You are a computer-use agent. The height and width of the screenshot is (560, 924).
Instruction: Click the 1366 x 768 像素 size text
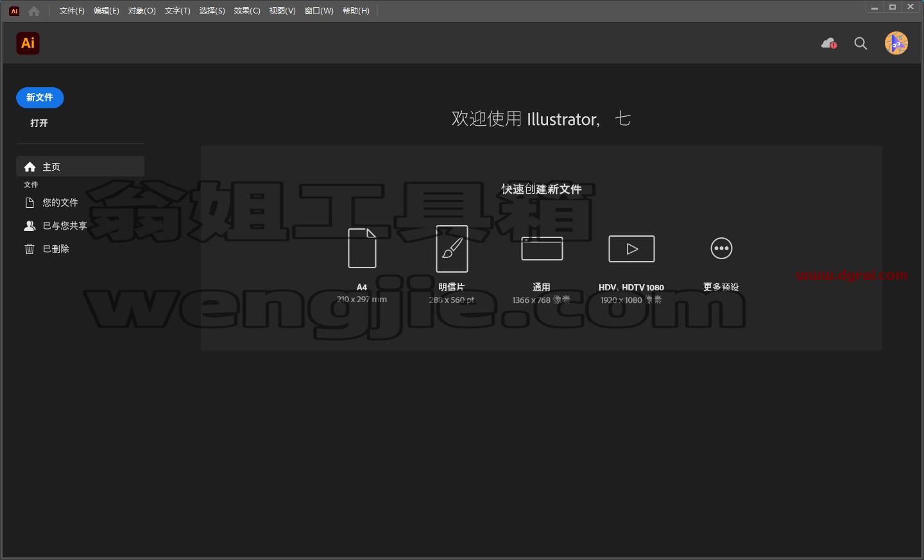pyautogui.click(x=541, y=300)
